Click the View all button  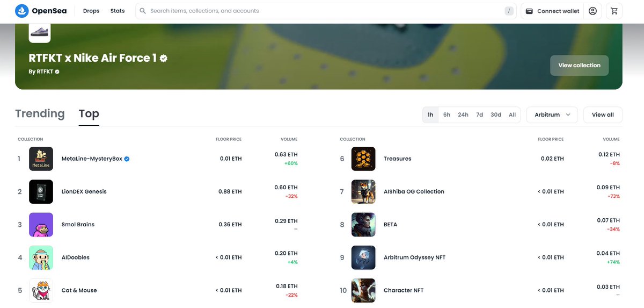[x=603, y=114]
